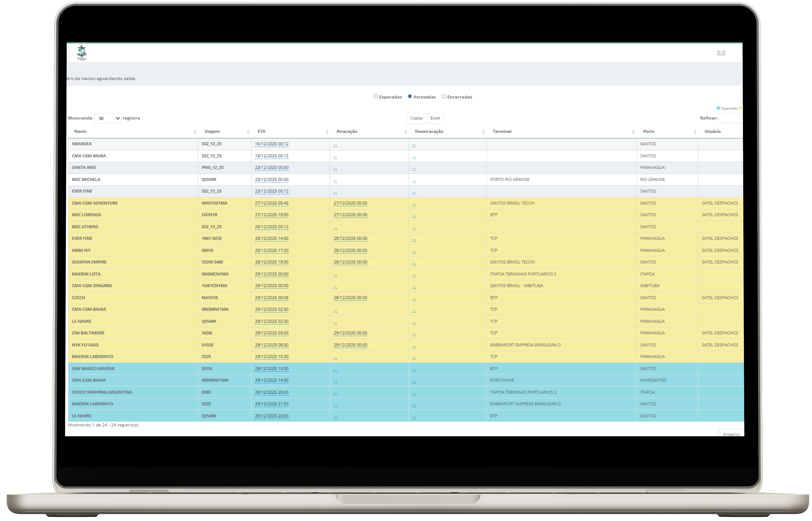Select the Encerradas radio button
This screenshot has height=521, width=812.
pos(444,96)
